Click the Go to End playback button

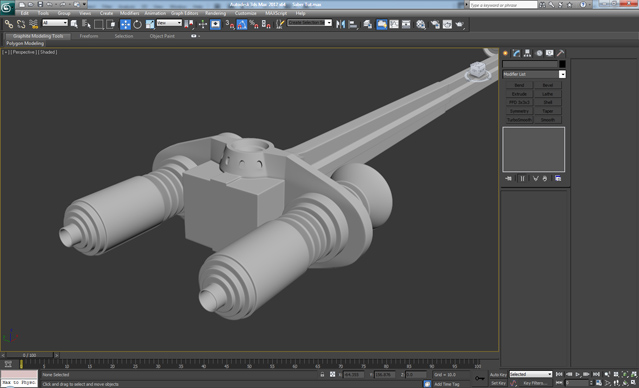(596, 374)
